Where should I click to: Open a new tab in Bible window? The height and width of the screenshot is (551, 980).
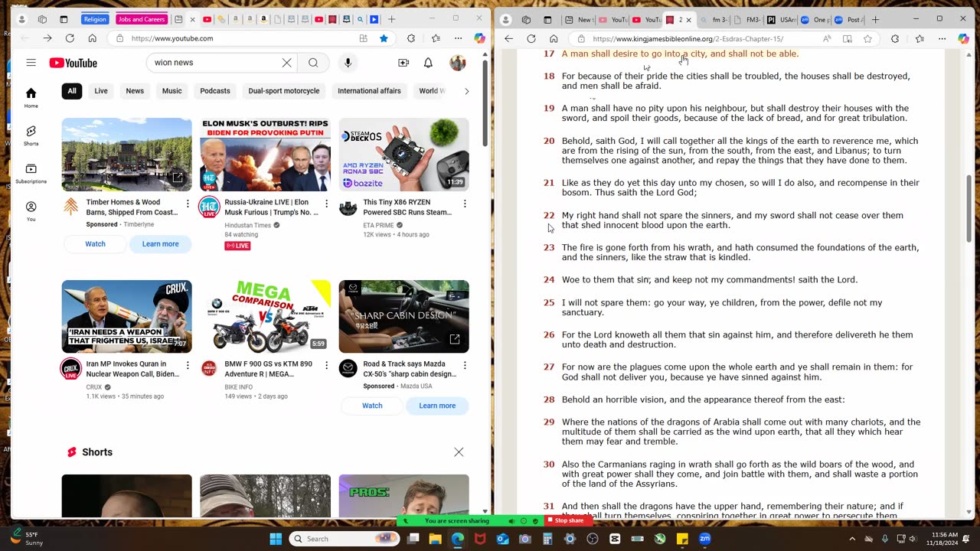(x=875, y=19)
